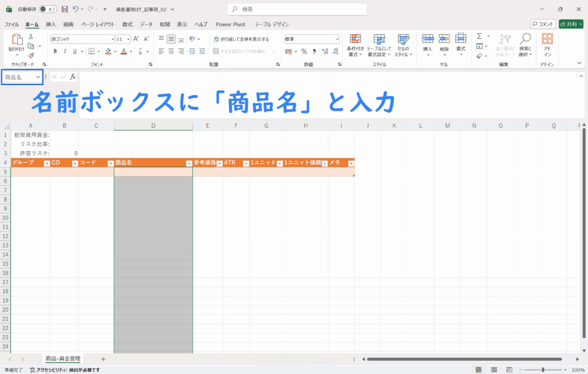Switch to the テーブル デザイン tab

click(272, 24)
